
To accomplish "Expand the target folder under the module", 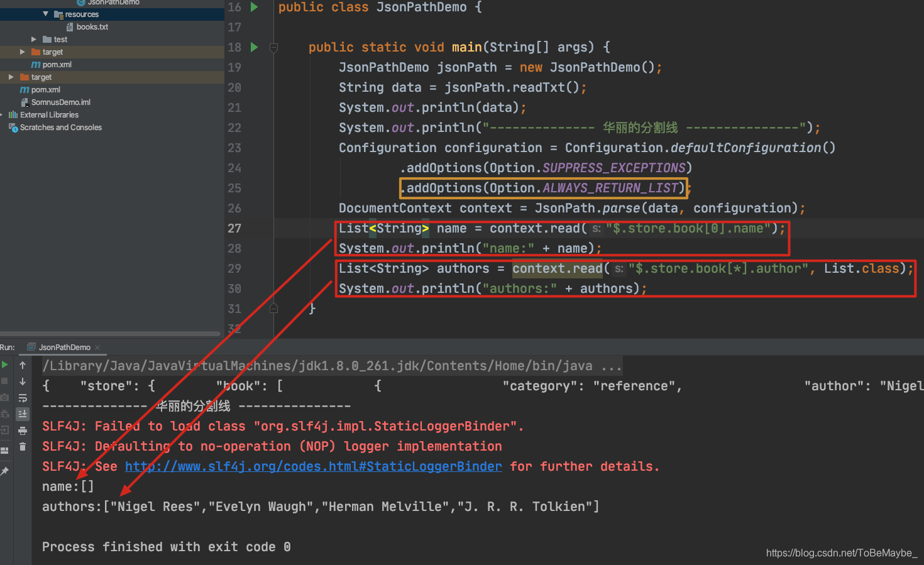I will [23, 52].
